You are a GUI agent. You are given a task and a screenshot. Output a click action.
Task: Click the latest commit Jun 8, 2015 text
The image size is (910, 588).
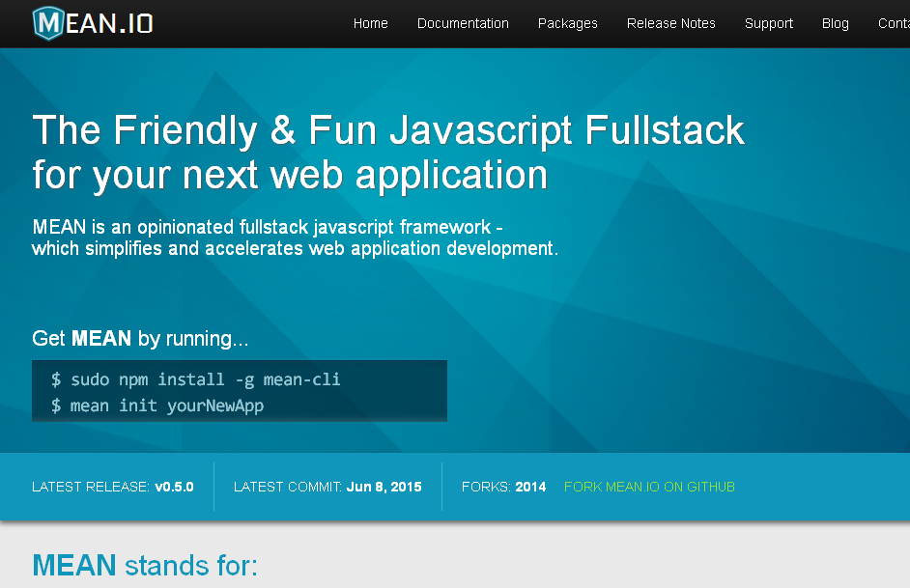tap(327, 487)
